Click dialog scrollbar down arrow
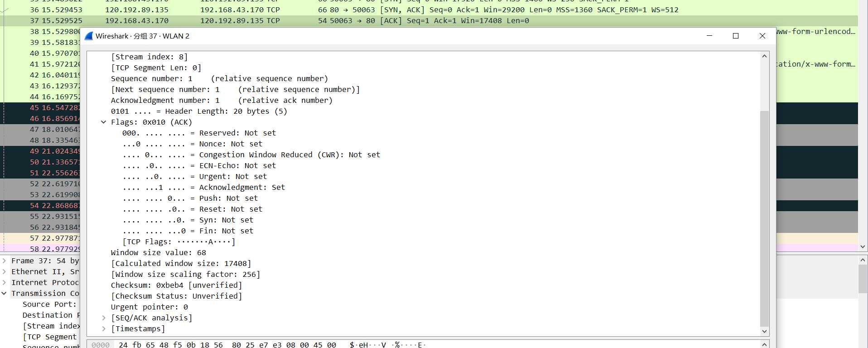Screen dimensions: 868x348 764,331
